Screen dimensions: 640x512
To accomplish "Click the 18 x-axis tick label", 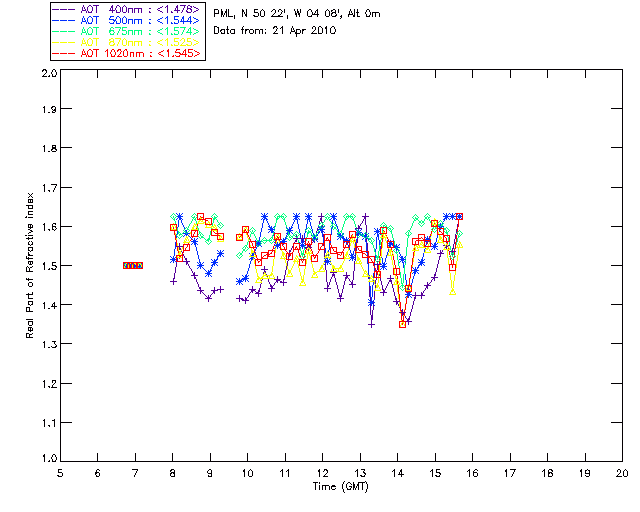I will (548, 473).
